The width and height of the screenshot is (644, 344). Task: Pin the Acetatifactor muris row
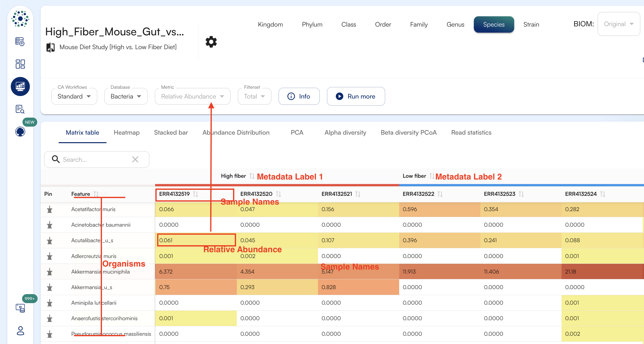50,209
